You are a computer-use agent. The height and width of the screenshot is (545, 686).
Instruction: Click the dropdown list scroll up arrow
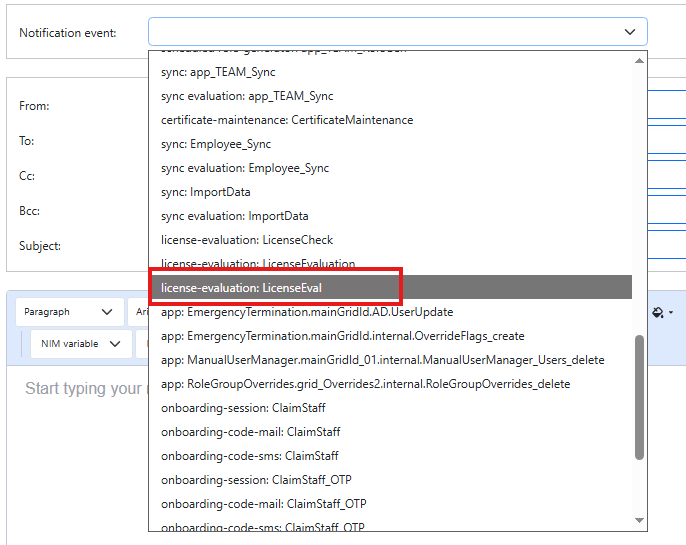pos(639,60)
